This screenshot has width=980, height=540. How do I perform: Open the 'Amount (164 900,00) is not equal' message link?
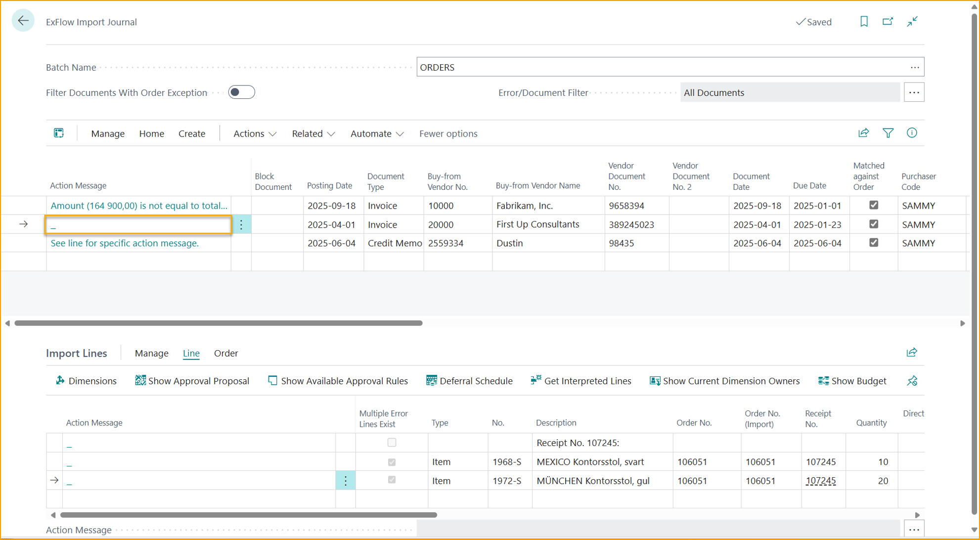pos(139,206)
